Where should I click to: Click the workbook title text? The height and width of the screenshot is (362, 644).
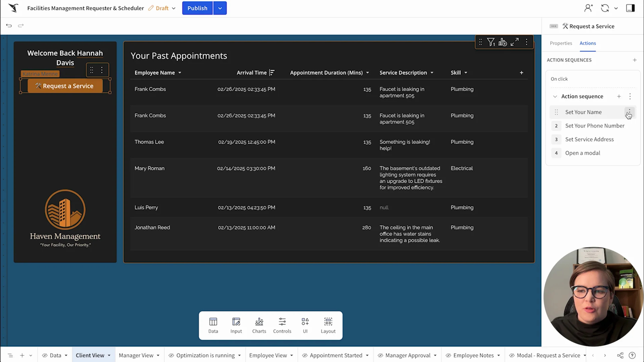(86, 8)
